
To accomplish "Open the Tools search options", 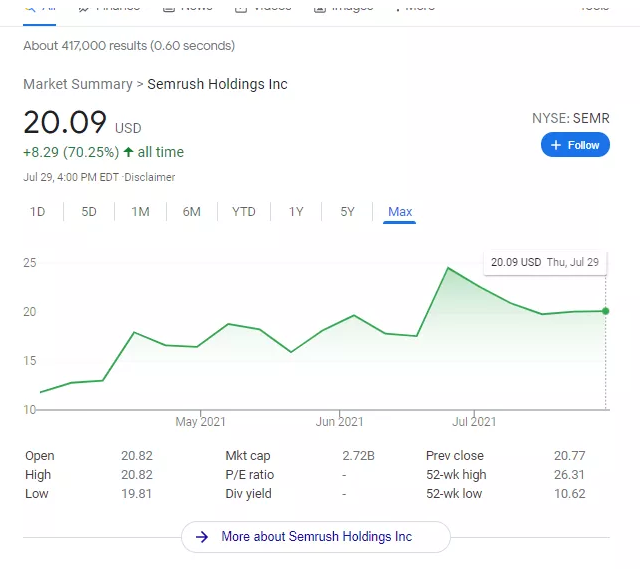I will pos(594,6).
